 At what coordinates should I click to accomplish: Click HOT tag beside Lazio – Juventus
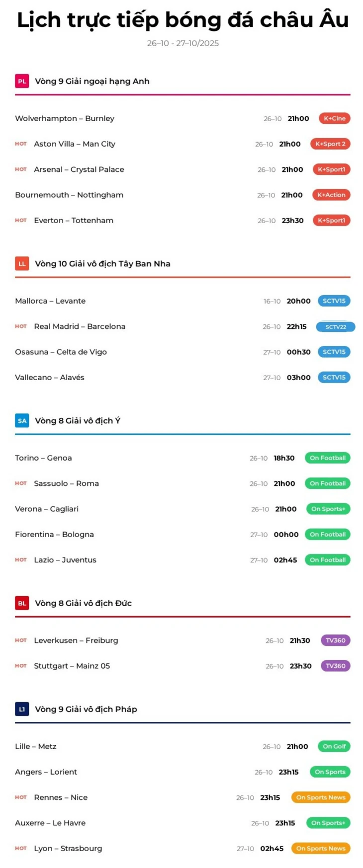pyautogui.click(x=21, y=560)
